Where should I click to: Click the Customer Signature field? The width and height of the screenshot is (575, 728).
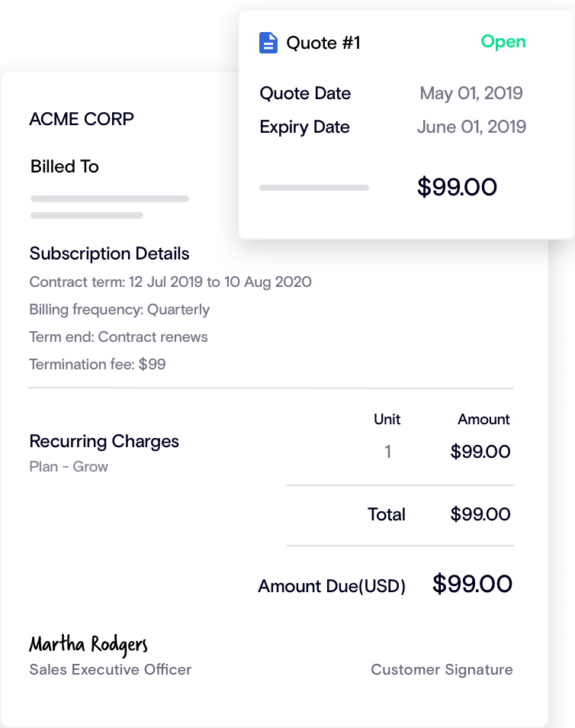click(442, 670)
